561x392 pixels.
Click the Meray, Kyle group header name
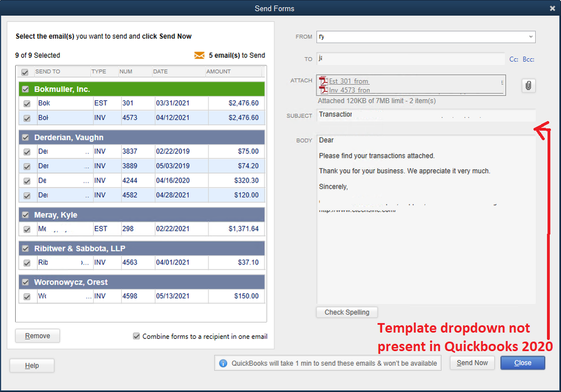(56, 215)
